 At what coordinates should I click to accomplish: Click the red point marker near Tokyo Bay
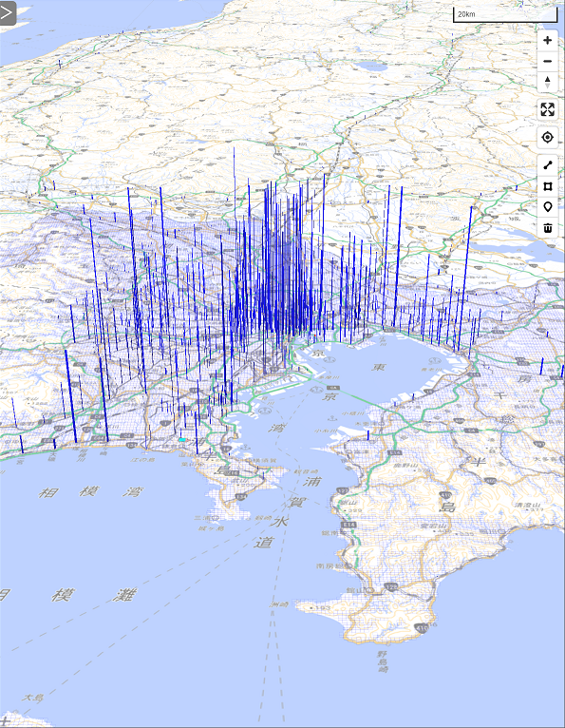point(314,335)
